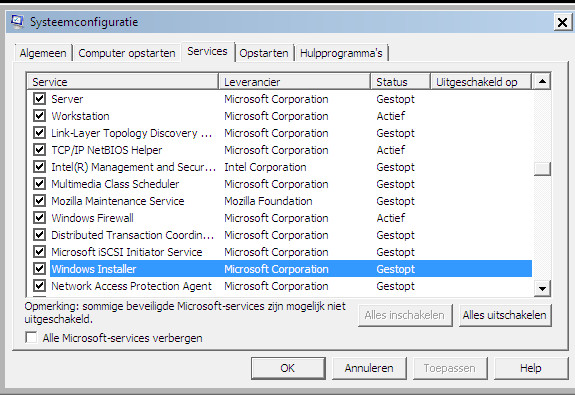Uncheck the Windows Installer checkbox
Image resolution: width=575 pixels, height=395 pixels.
39,268
